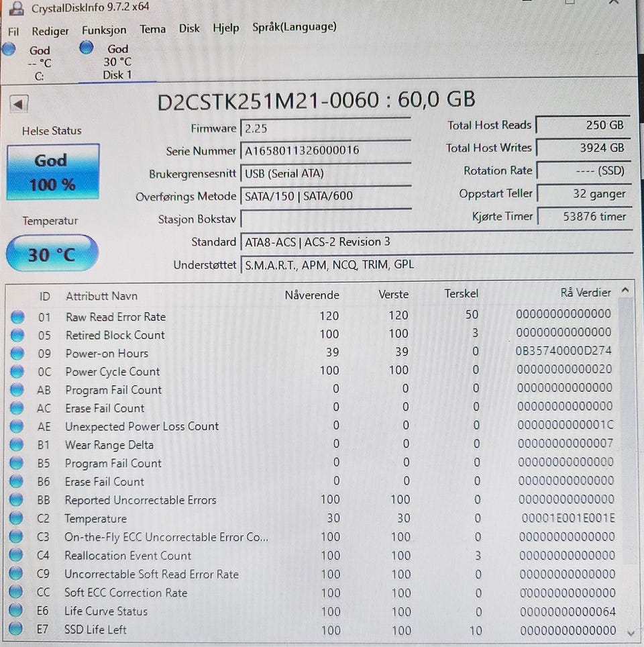The width and height of the screenshot is (644, 647).
Task: Click raw value 0000000000001C
Action: coord(566,425)
